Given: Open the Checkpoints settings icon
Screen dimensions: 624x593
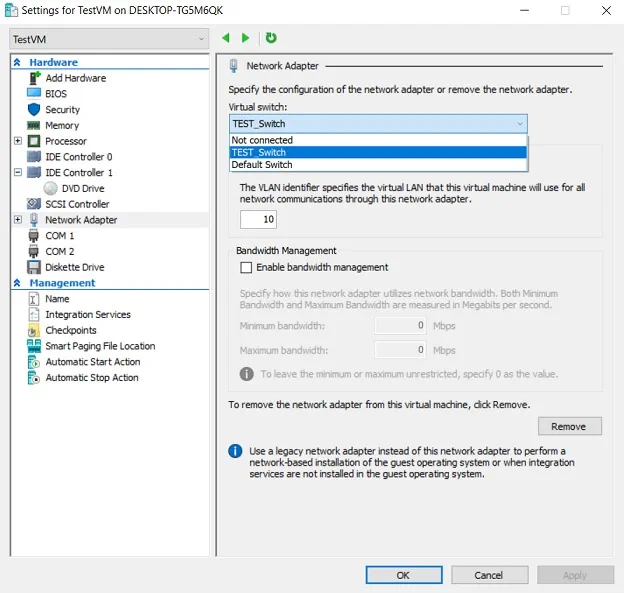Looking at the screenshot, I should pos(34,330).
